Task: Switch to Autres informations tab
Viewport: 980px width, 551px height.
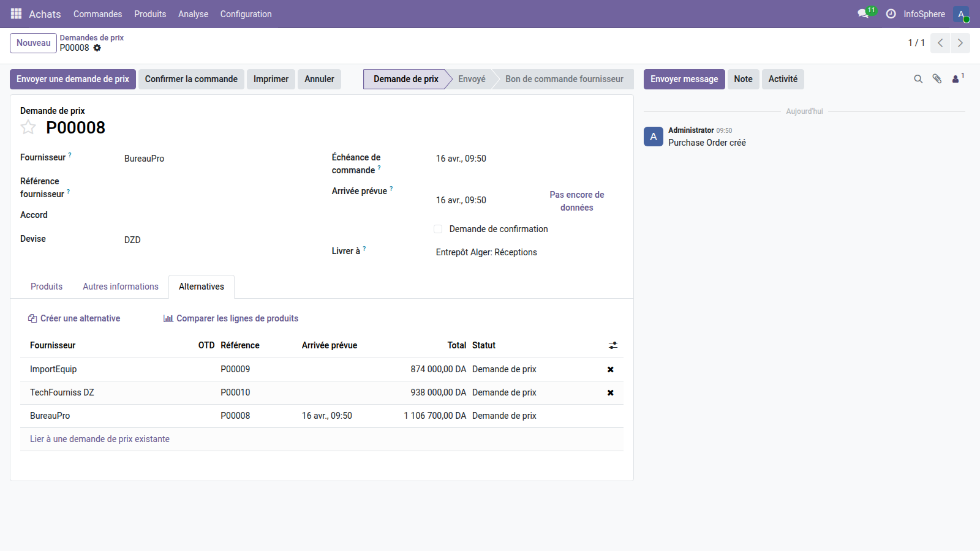Action: 121,287
